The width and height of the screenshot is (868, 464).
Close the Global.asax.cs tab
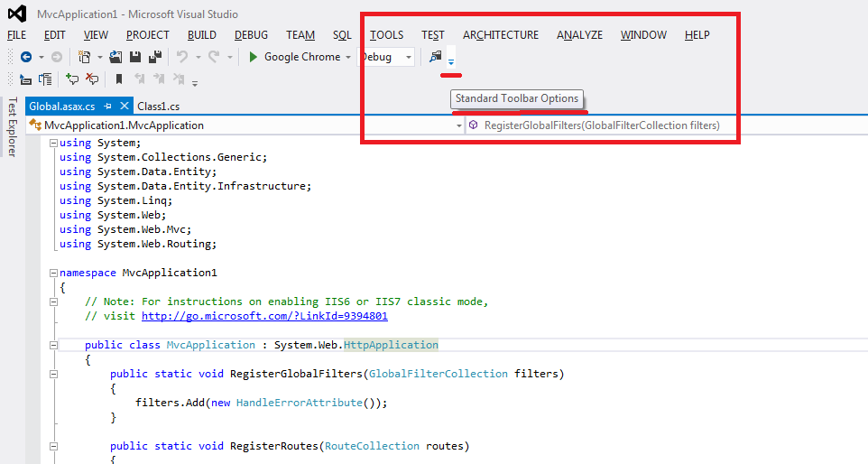coord(125,106)
